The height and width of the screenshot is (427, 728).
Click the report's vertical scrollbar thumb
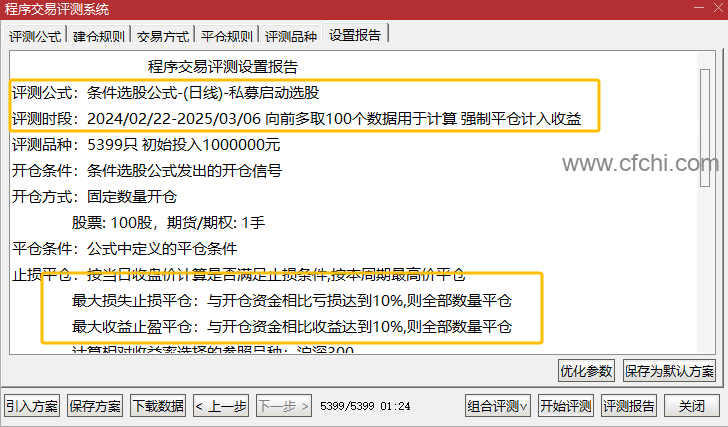(705, 128)
